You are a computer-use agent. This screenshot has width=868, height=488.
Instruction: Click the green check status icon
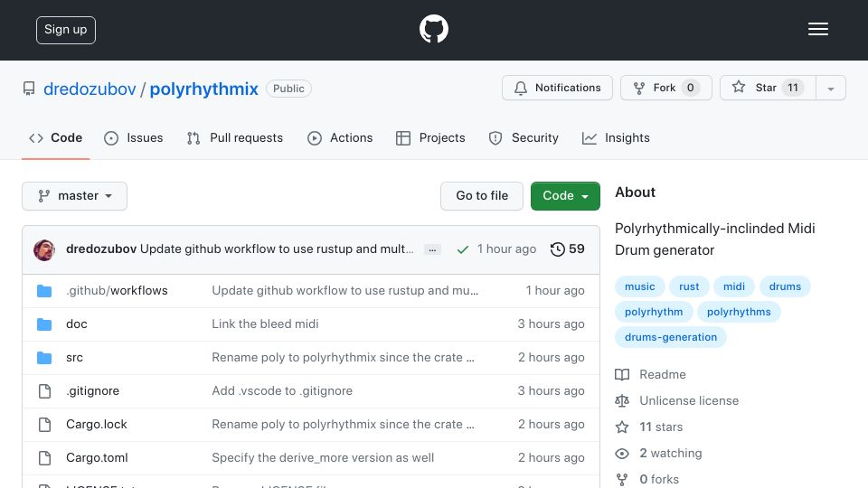click(x=463, y=250)
